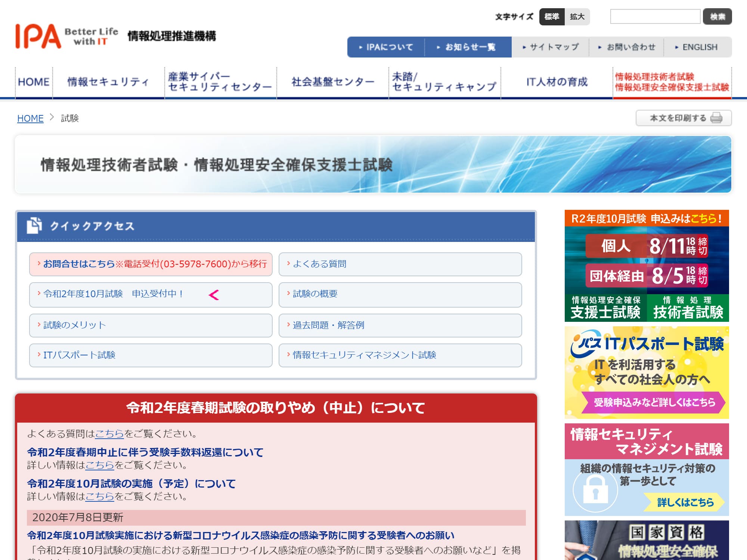
Task: Select the 情報セキュリティ navigation tab
Action: [x=108, y=82]
